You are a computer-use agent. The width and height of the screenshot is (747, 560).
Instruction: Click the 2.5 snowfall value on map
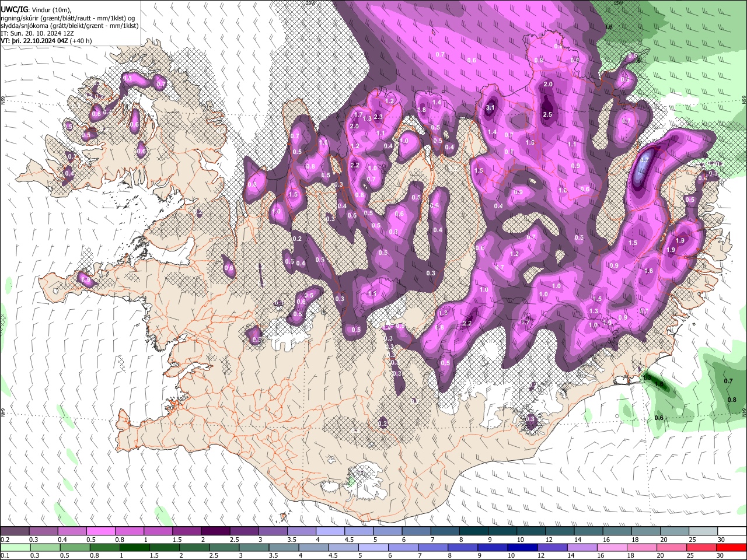click(x=547, y=115)
